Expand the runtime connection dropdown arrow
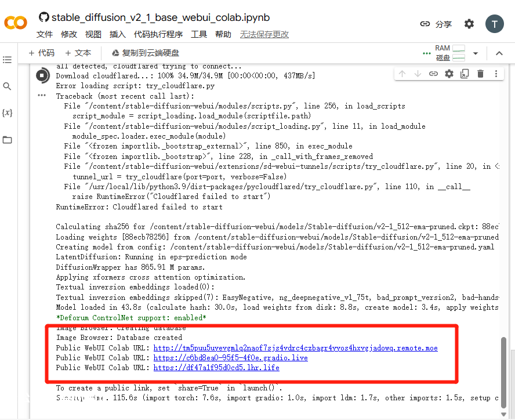Screen dimensions: 515x420 (x=475, y=53)
